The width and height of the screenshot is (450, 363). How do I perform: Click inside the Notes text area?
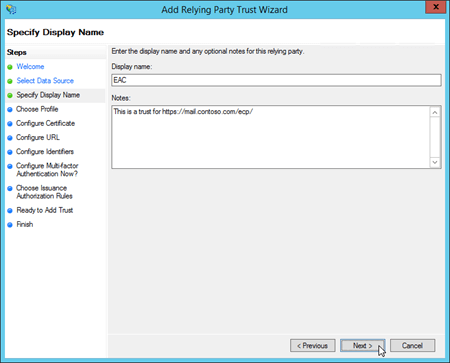[x=271, y=137]
